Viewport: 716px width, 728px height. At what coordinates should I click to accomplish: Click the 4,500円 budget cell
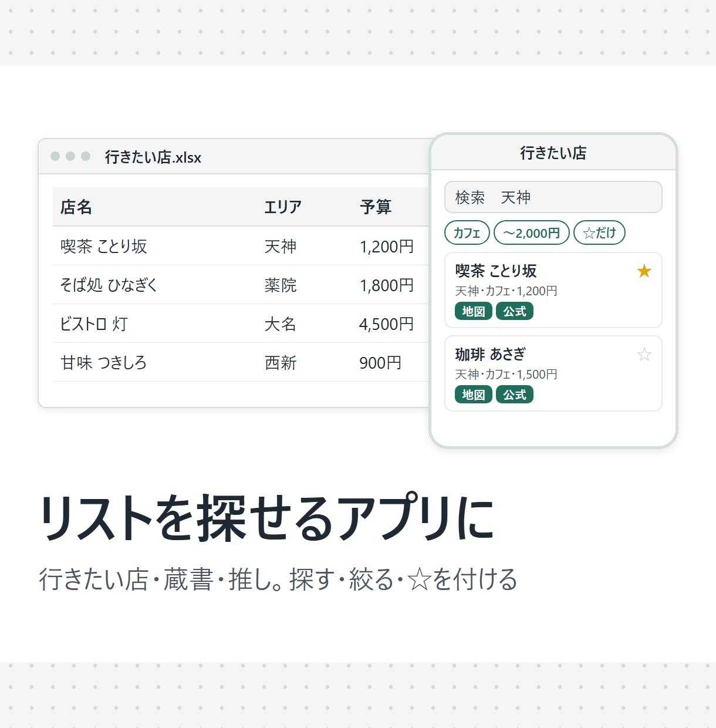(387, 323)
